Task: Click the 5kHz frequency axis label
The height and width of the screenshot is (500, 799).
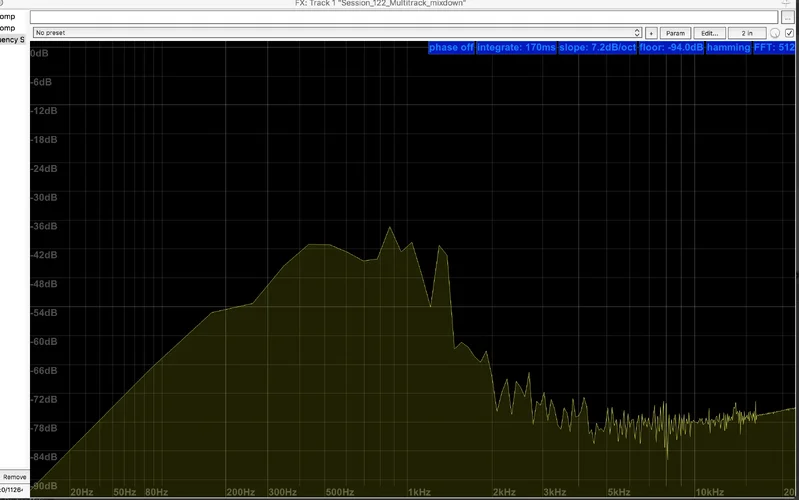Action: [x=619, y=492]
